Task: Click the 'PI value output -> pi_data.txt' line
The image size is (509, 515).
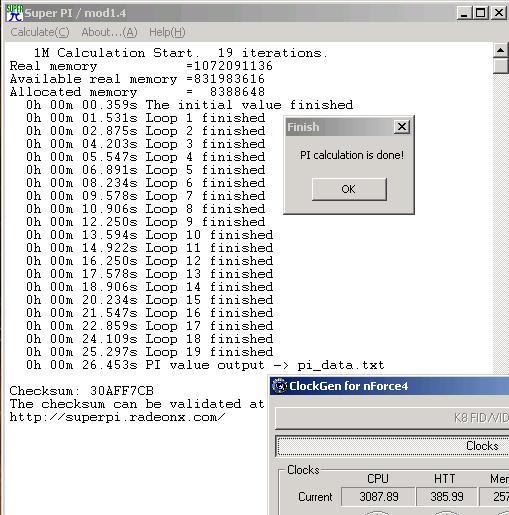Action: 205,365
